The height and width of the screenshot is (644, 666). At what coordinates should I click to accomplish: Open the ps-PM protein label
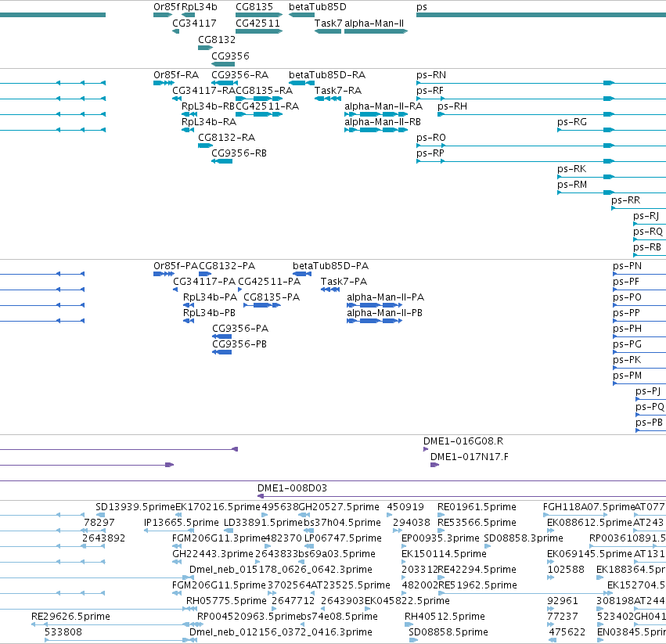[x=628, y=376]
